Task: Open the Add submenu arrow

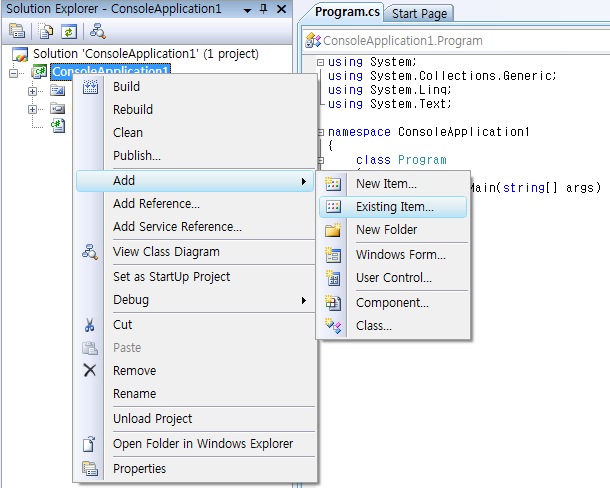Action: click(304, 181)
